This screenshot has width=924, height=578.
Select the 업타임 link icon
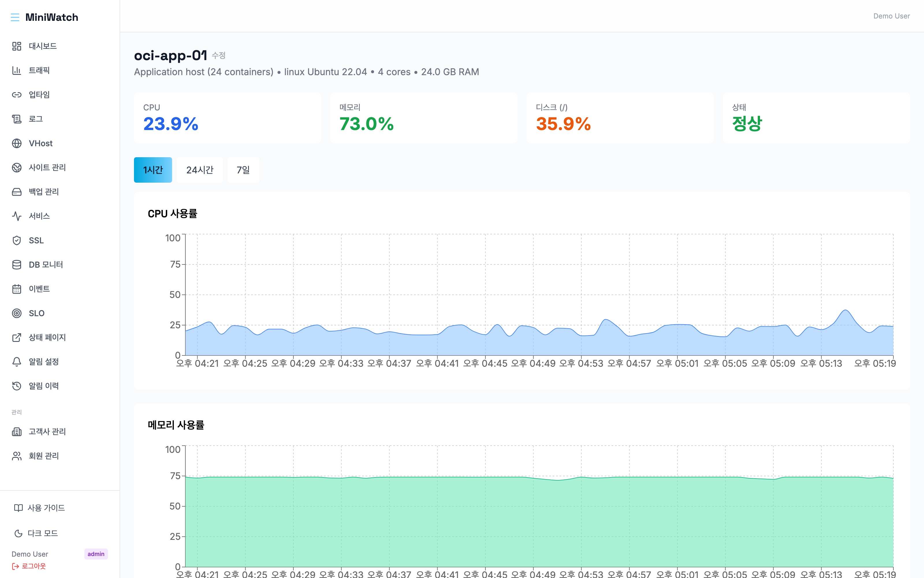click(16, 95)
